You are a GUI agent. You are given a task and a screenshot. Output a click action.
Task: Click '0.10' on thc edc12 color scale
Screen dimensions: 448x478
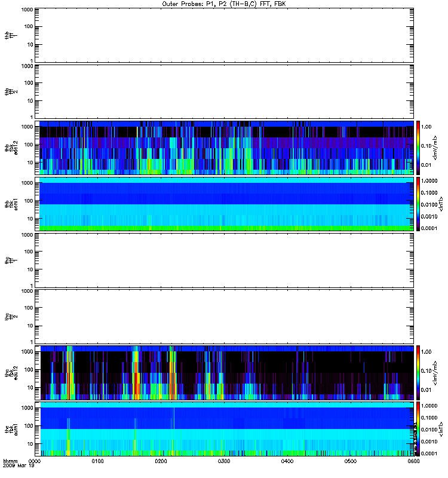click(x=426, y=371)
